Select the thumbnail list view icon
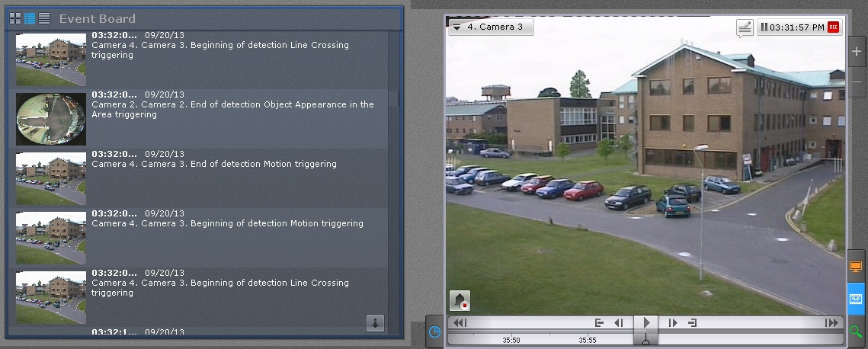868x349 pixels. point(30,18)
